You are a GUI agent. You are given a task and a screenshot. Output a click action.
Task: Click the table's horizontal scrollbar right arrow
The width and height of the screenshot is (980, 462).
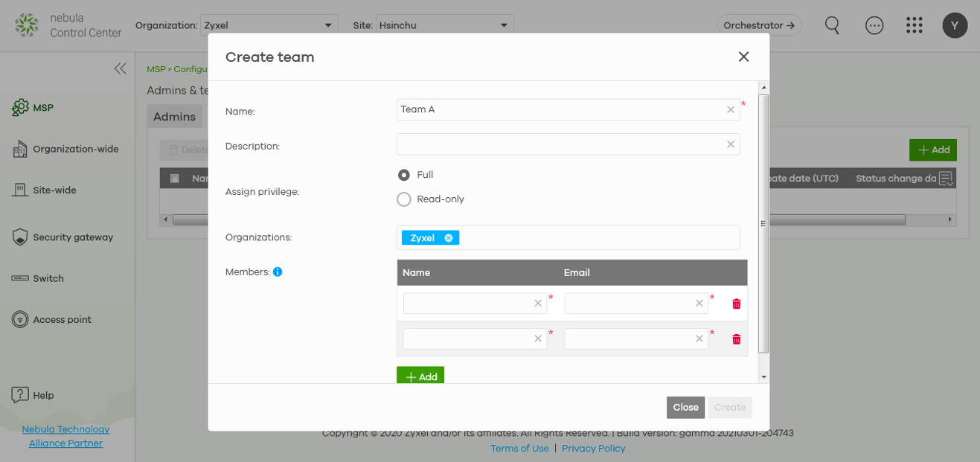(x=951, y=220)
